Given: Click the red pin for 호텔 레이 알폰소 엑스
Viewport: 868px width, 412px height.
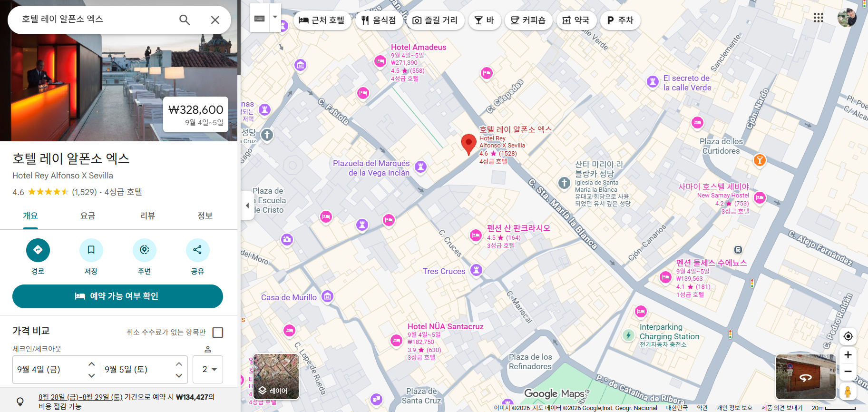Looking at the screenshot, I should click(x=468, y=144).
